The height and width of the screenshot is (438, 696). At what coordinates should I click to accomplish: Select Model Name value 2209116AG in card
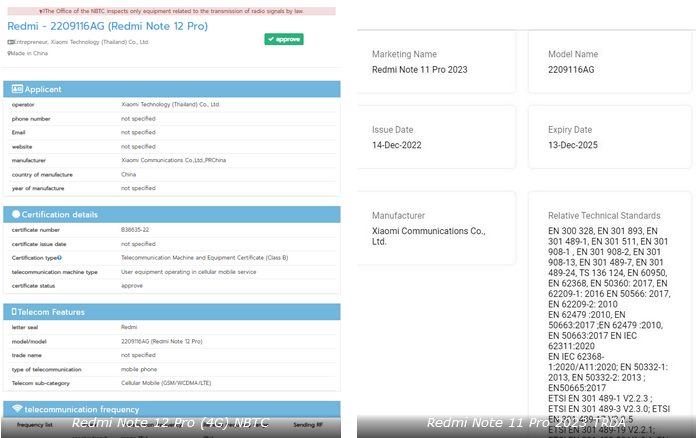coord(571,70)
